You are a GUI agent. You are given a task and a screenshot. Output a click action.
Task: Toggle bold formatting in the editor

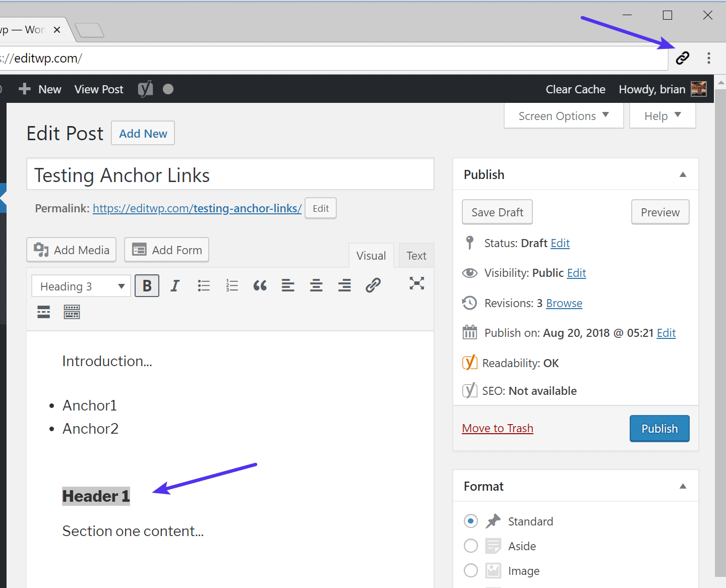point(147,285)
